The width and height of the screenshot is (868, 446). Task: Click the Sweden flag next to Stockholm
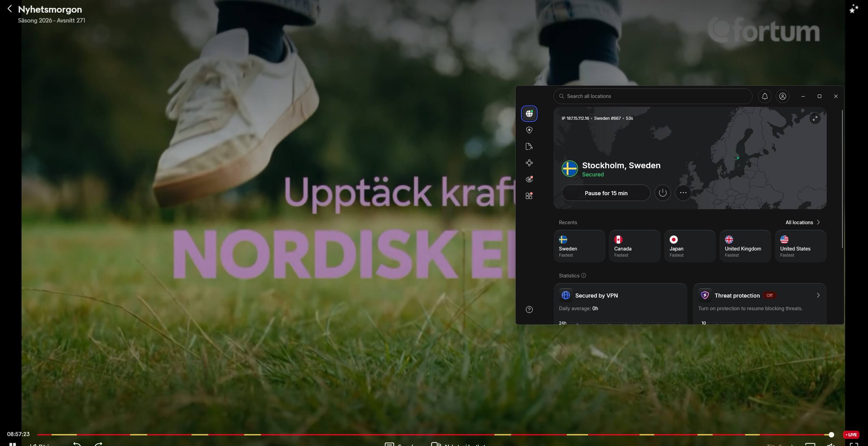click(x=570, y=169)
